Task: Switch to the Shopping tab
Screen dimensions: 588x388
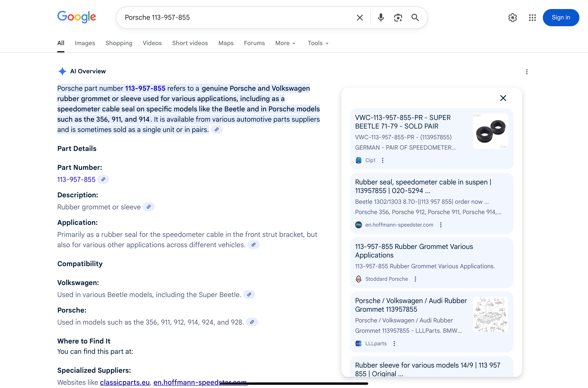Action: pos(119,43)
